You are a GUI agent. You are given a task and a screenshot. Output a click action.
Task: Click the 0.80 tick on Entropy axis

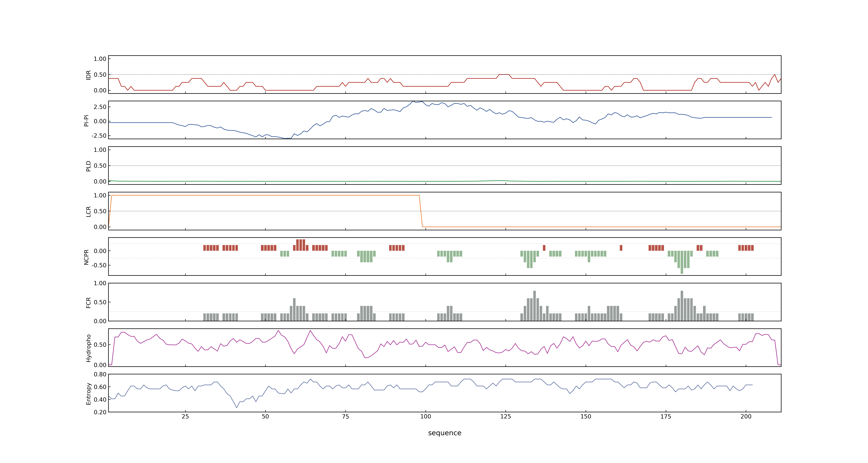[100, 374]
